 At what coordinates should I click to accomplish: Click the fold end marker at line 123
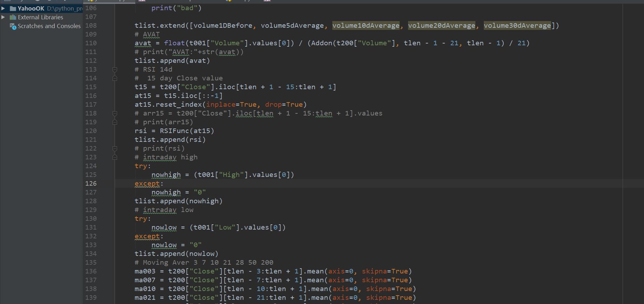[x=115, y=157]
